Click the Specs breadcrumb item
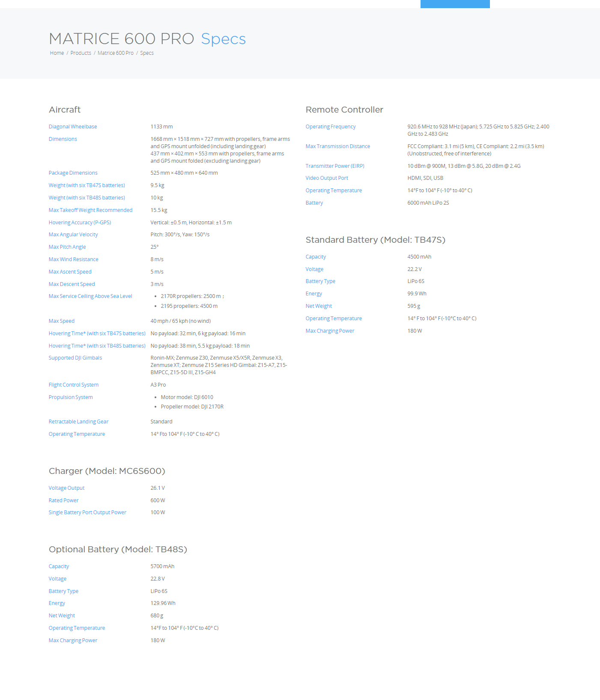This screenshot has height=700, width=600. [x=147, y=53]
